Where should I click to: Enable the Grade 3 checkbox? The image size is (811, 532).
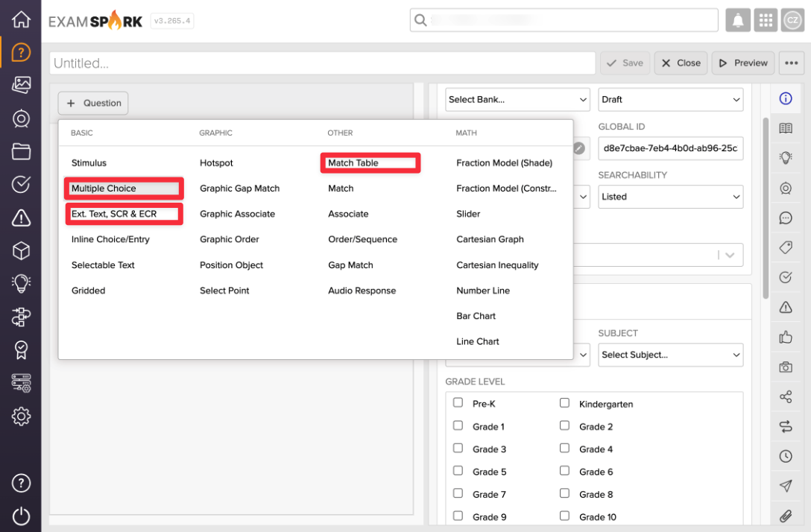point(458,449)
